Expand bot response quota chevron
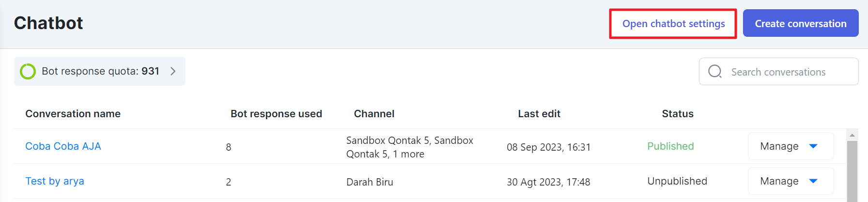 tap(173, 71)
